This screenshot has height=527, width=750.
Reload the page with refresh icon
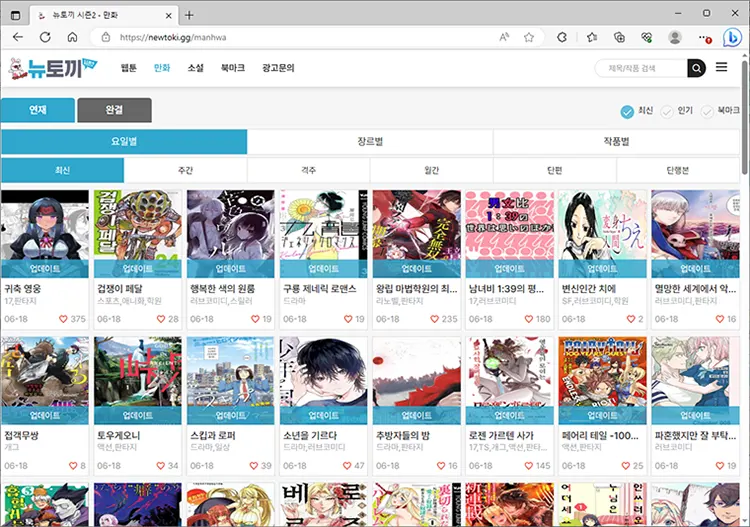click(x=45, y=37)
